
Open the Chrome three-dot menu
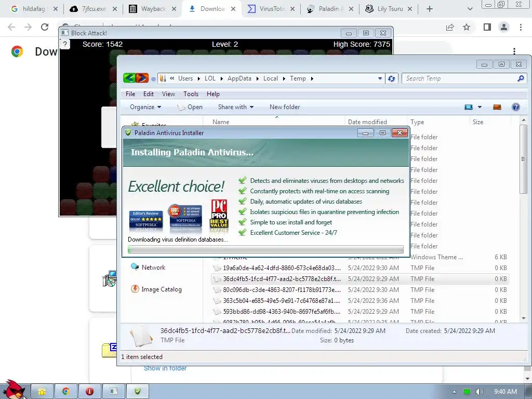(x=521, y=27)
